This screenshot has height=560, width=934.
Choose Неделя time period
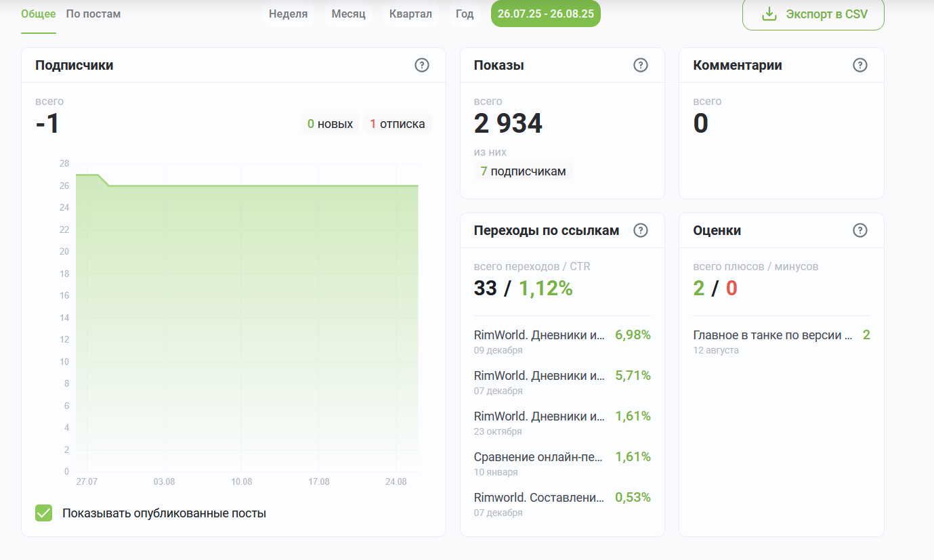click(x=288, y=14)
